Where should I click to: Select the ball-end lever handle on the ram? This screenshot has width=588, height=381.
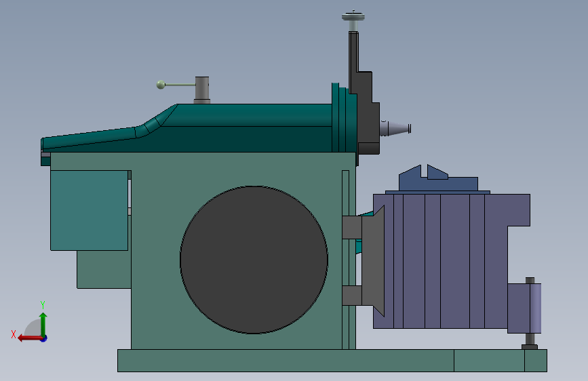coord(176,85)
